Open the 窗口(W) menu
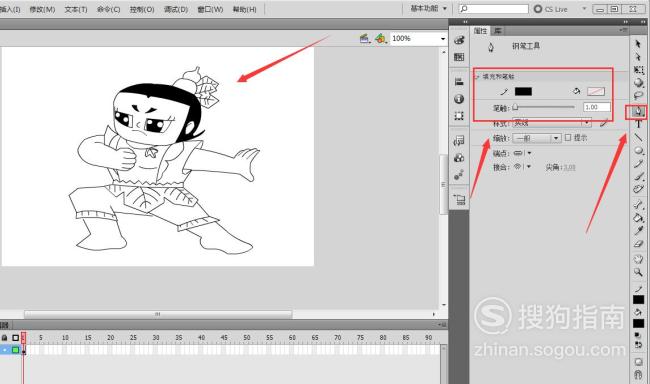This screenshot has height=384, width=650. pos(210,9)
